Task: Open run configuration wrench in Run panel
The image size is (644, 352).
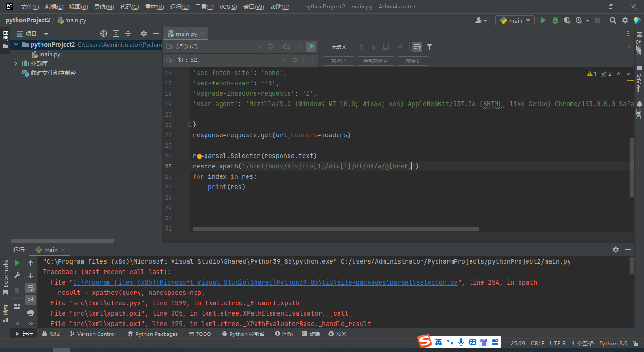Action: (17, 275)
